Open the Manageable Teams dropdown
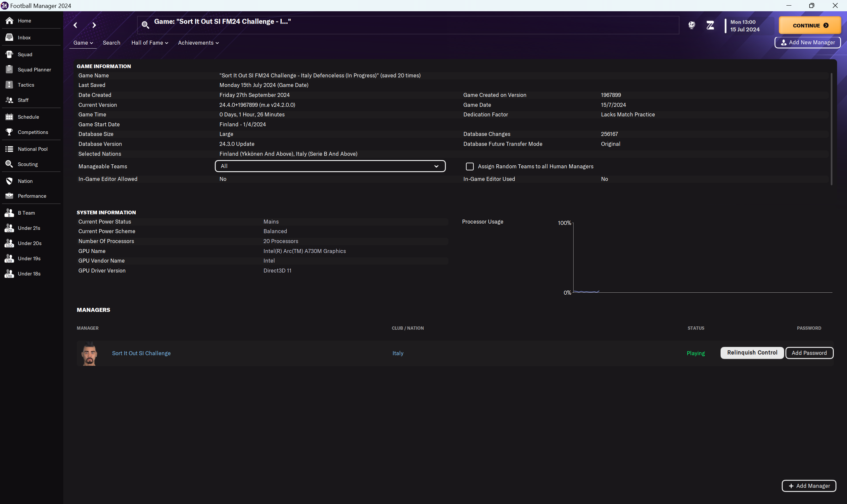This screenshot has width=847, height=504. click(x=330, y=166)
